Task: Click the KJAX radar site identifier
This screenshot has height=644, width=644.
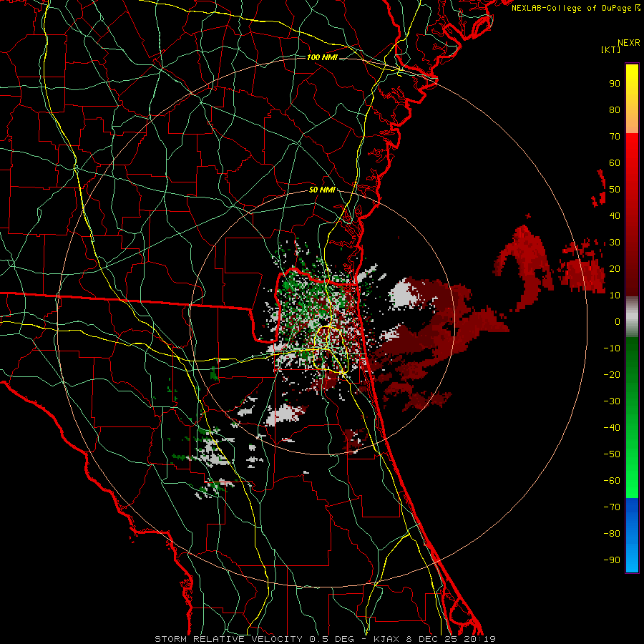Action: 386,639
